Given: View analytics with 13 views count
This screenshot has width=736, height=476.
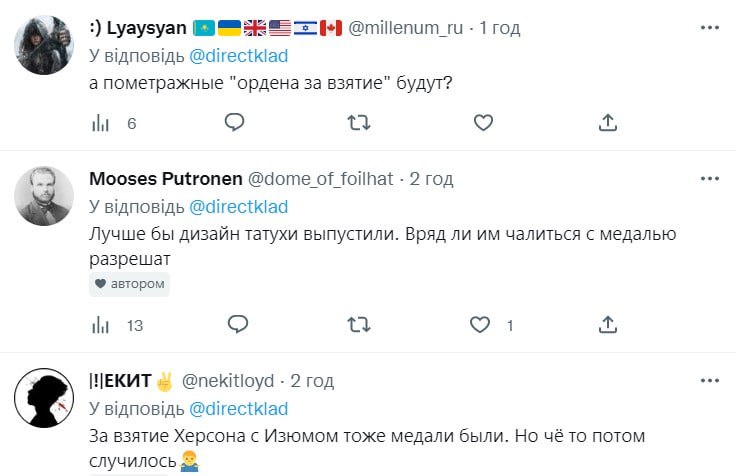Looking at the screenshot, I should tap(101, 325).
